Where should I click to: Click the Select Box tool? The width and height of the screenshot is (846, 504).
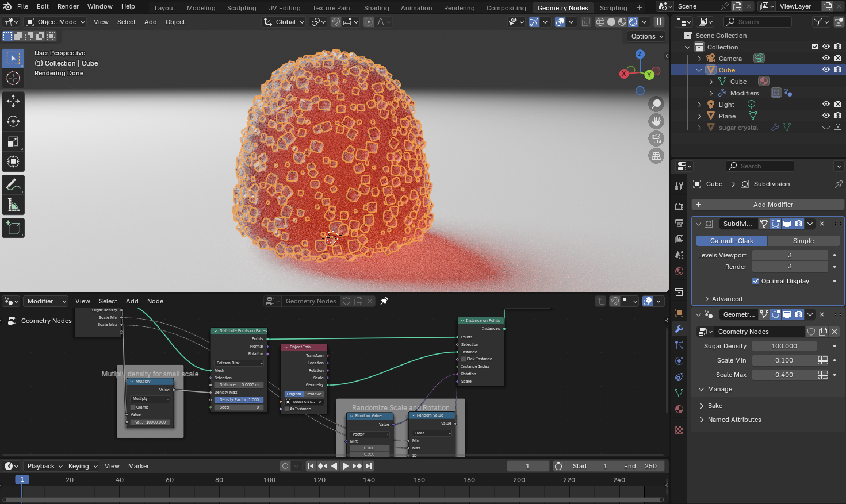click(x=13, y=58)
